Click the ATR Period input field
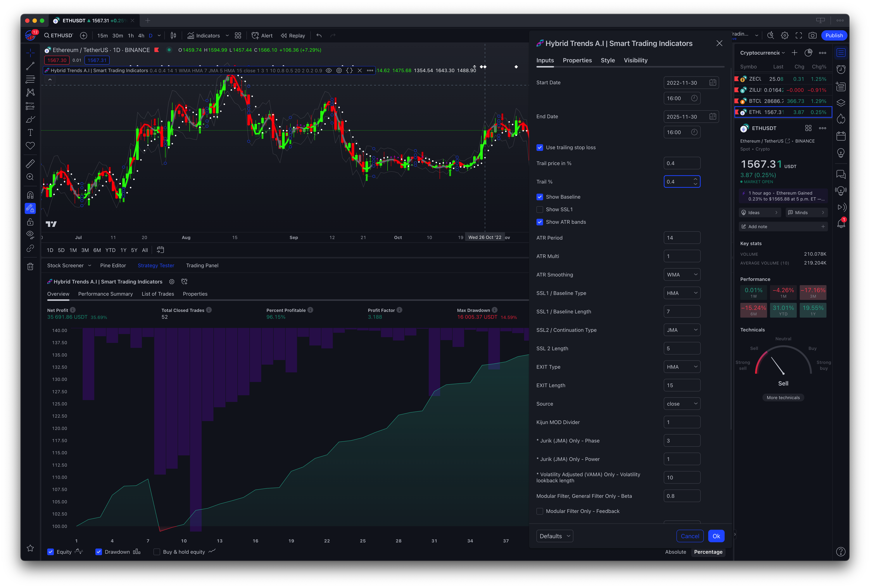The height and width of the screenshot is (588, 870). 682,238
